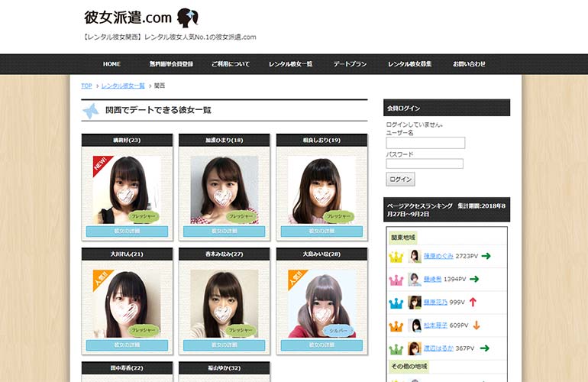Image resolution: width=588 pixels, height=382 pixels.
Task: Open ranking name link with 2723PV
Action: [438, 256]
